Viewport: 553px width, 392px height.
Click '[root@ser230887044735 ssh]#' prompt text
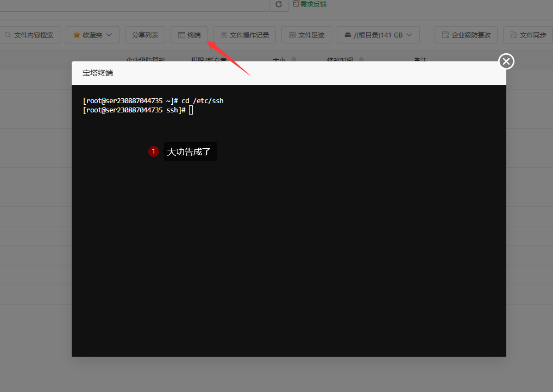pos(134,110)
